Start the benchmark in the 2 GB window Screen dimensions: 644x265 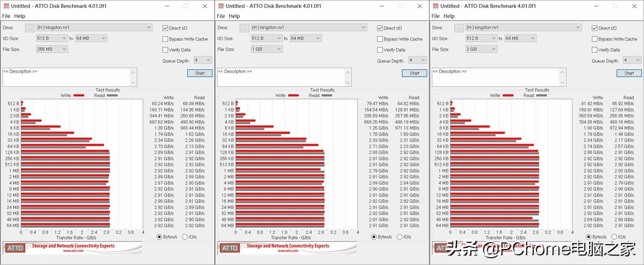click(629, 73)
